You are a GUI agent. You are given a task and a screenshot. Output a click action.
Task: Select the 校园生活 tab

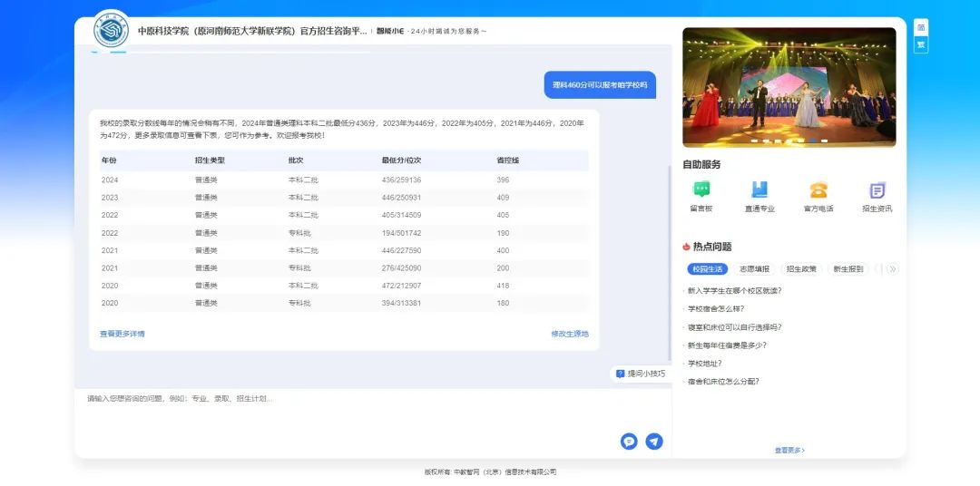point(708,269)
